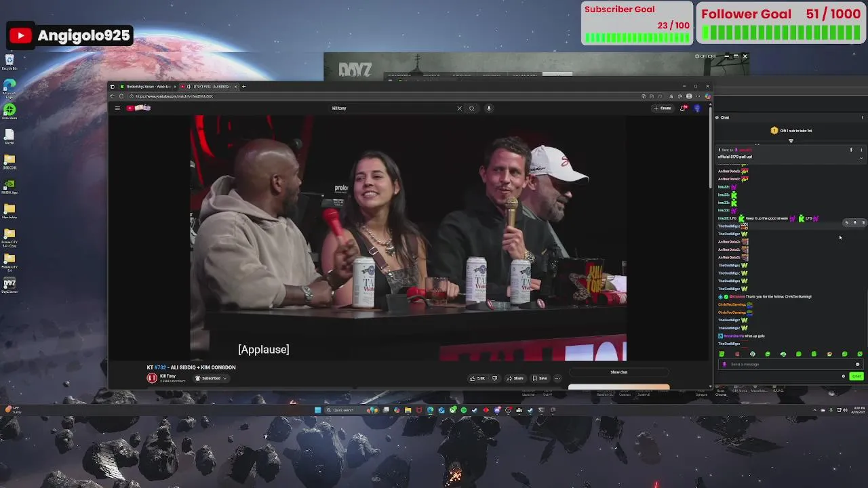Start voice search with microphone icon

point(488,108)
